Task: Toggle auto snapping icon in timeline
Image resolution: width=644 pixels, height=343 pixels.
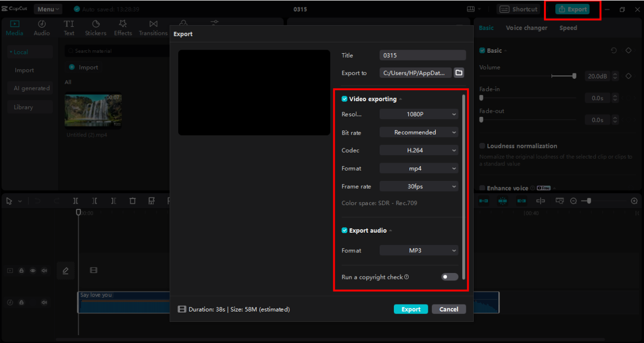Action: 503,201
